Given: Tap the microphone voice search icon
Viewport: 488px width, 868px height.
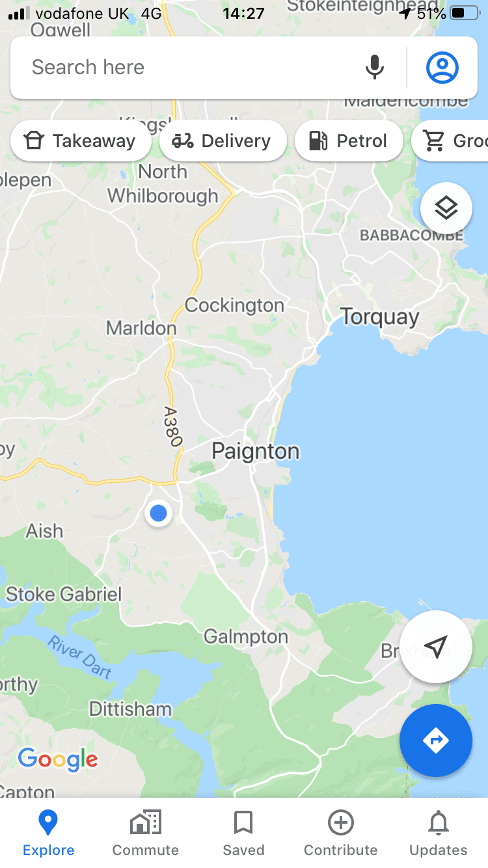Looking at the screenshot, I should coord(374,67).
